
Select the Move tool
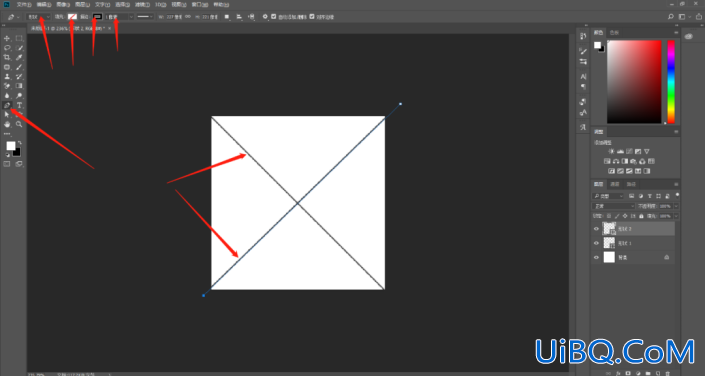pos(7,39)
